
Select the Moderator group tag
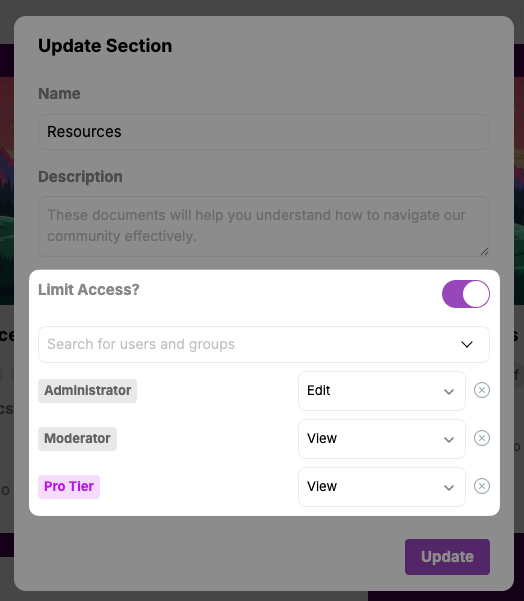click(77, 438)
